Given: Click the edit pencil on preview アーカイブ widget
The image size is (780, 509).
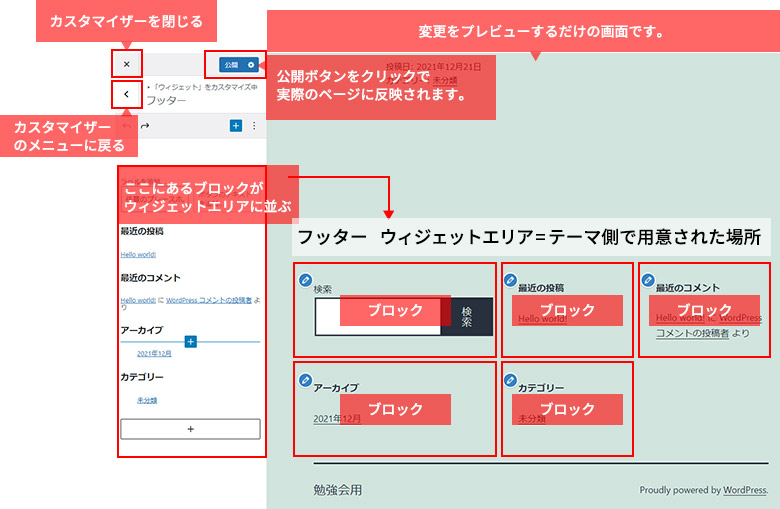Looking at the screenshot, I should pyautogui.click(x=305, y=380).
